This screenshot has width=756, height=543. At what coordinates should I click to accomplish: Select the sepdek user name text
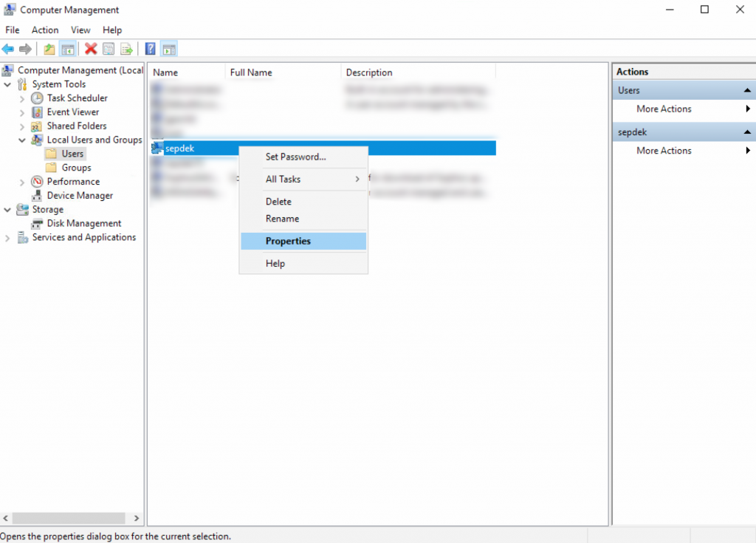coord(179,148)
